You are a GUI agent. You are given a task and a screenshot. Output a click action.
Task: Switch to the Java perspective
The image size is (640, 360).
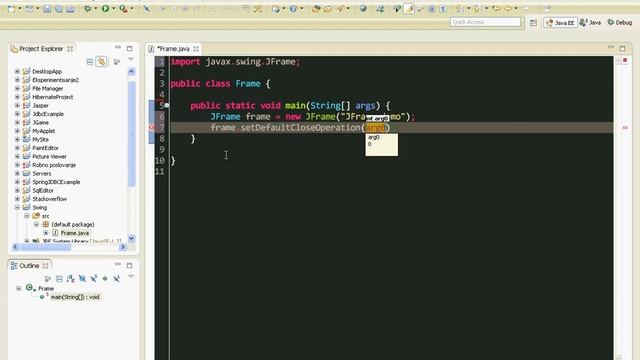[591, 23]
